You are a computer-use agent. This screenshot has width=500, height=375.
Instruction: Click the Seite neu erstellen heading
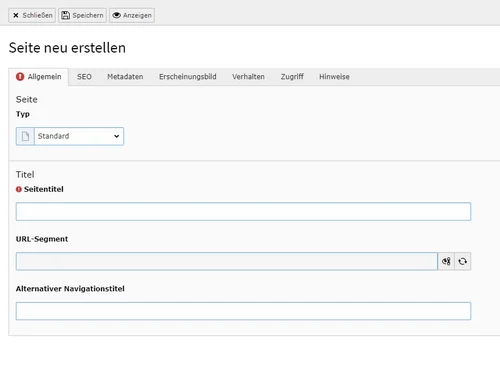[x=67, y=48]
